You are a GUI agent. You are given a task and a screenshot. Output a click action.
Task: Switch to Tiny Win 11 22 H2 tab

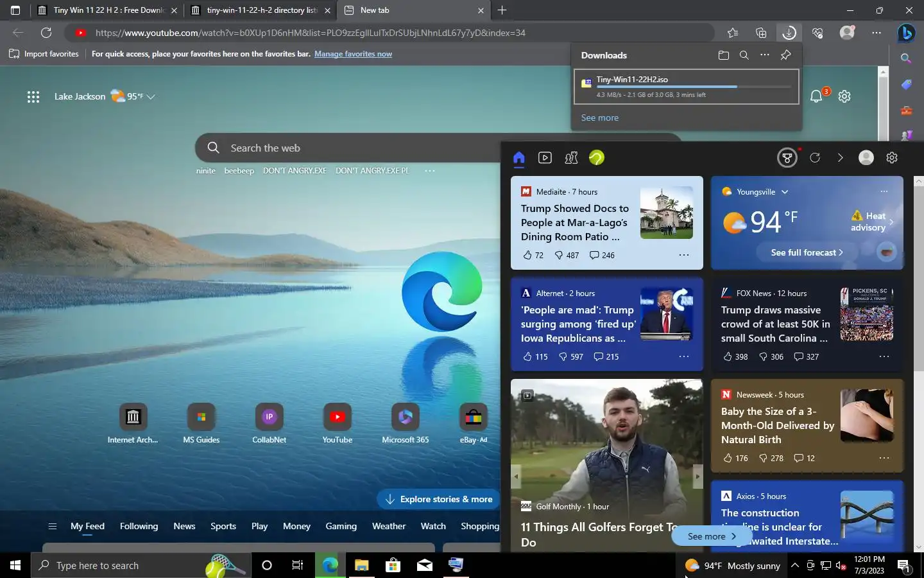[107, 10]
